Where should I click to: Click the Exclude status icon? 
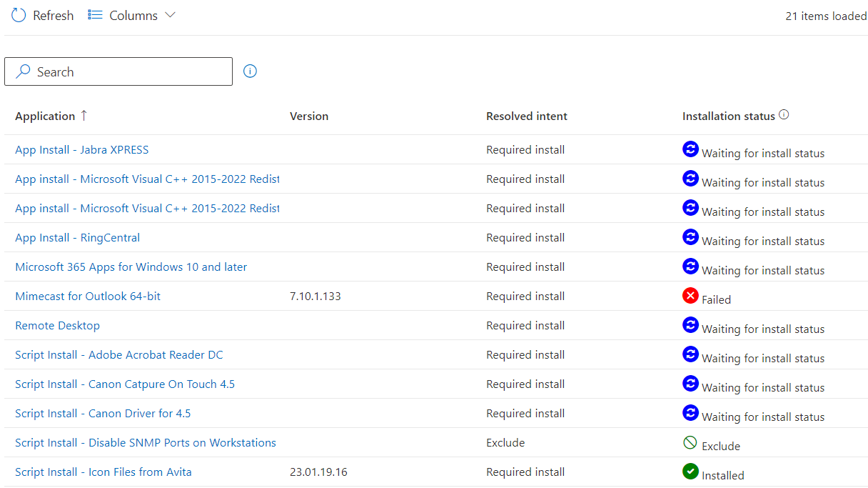pos(690,442)
